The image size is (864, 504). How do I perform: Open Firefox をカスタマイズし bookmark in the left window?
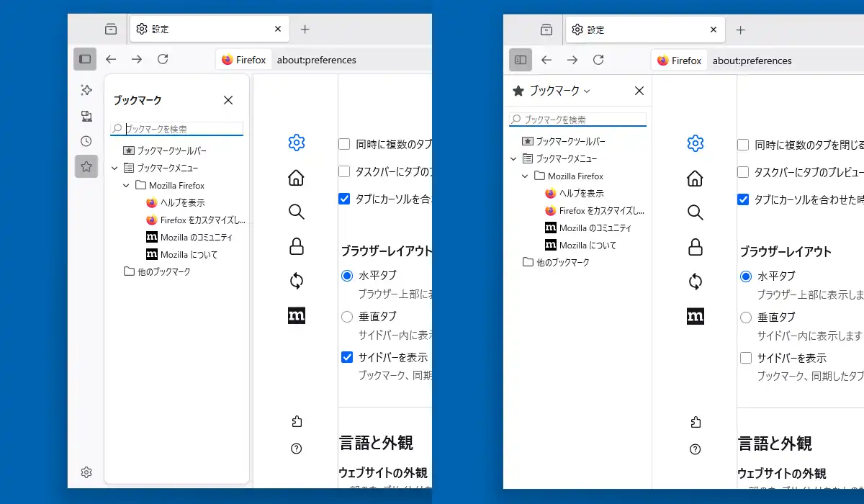pos(196,220)
